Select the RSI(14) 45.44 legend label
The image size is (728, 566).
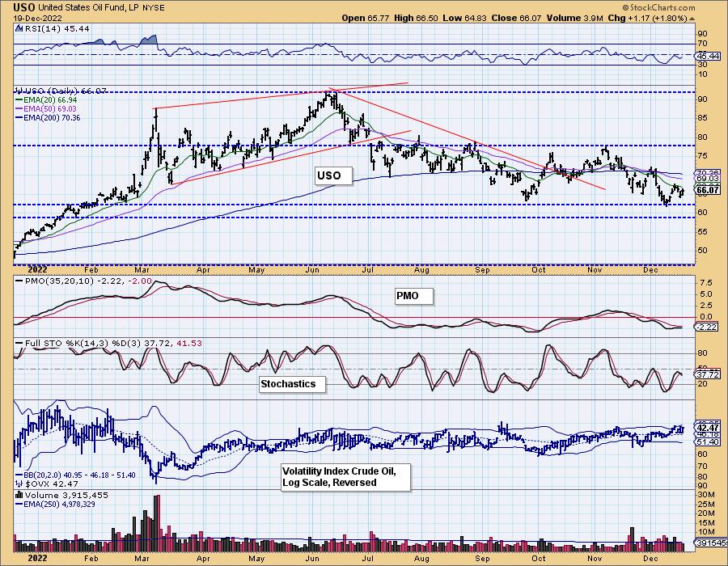coord(57,28)
